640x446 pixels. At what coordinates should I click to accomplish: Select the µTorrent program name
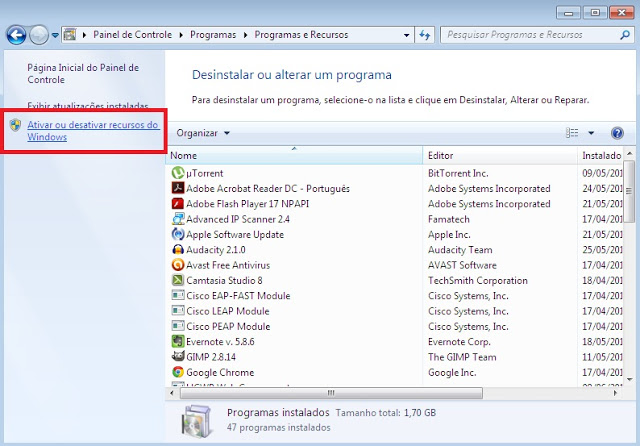tap(204, 173)
